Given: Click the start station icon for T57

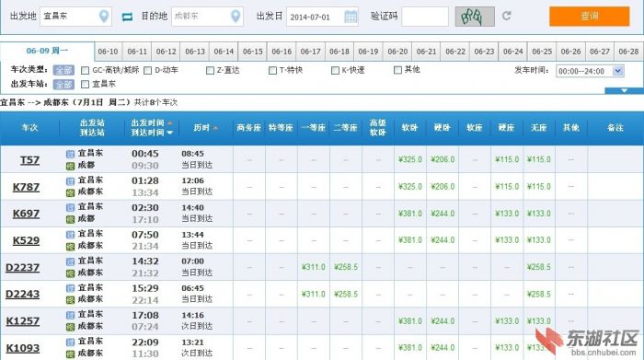Looking at the screenshot, I should [x=70, y=154].
